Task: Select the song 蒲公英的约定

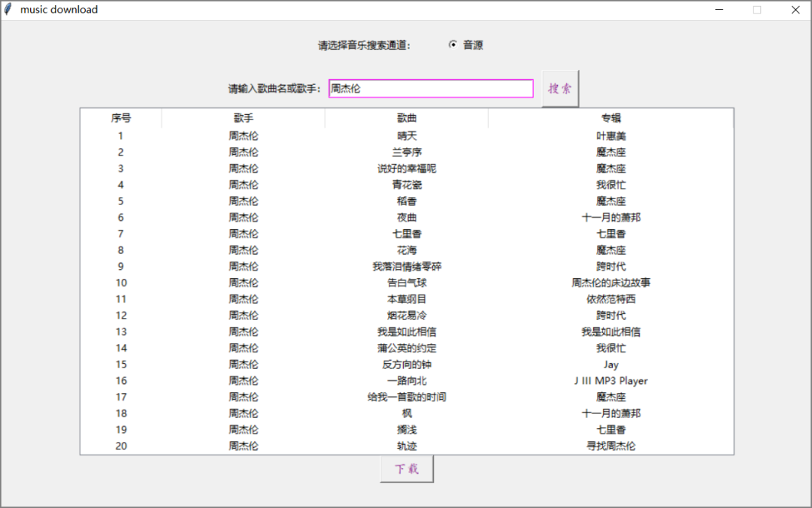Action: coord(406,348)
